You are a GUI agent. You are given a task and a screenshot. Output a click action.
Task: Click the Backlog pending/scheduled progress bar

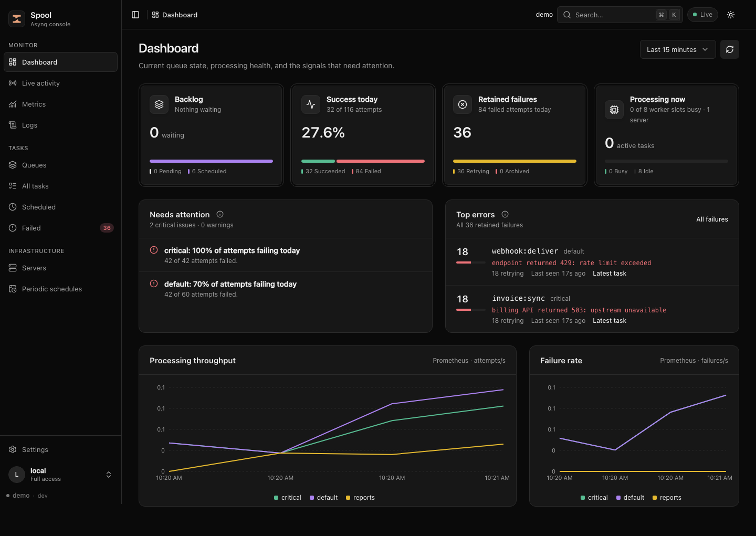click(211, 161)
